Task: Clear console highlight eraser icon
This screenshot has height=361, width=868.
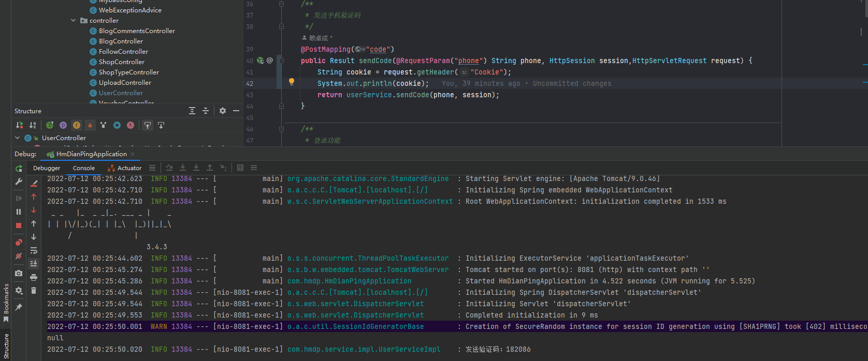Action: pyautogui.click(x=34, y=183)
